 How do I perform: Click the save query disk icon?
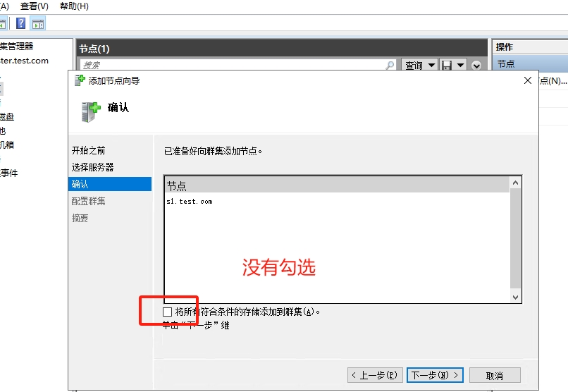447,65
